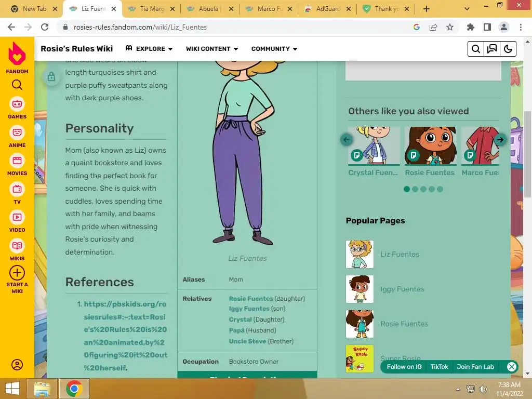Select the first carousel dot
This screenshot has width=532, height=399.
[407, 189]
